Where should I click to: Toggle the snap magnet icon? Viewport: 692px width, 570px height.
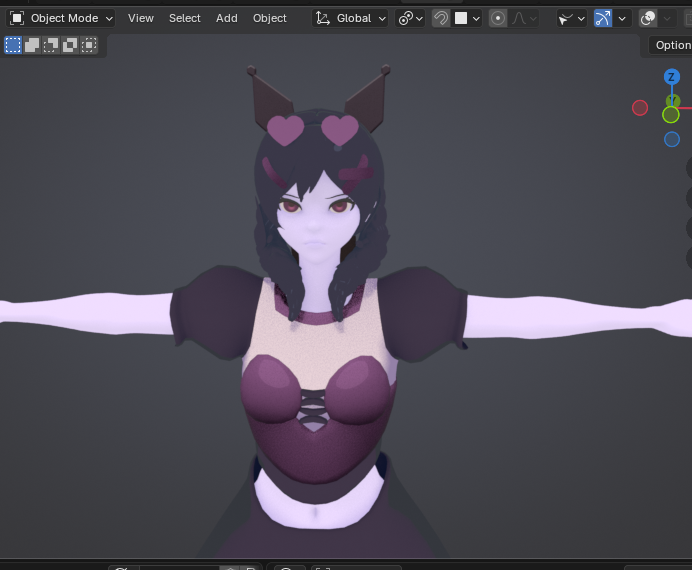pos(440,19)
